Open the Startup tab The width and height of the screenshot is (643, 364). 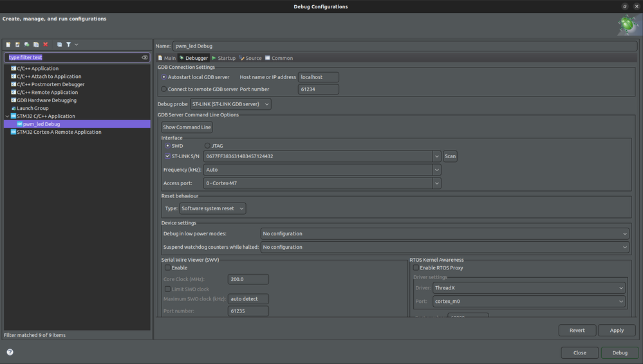[223, 59]
